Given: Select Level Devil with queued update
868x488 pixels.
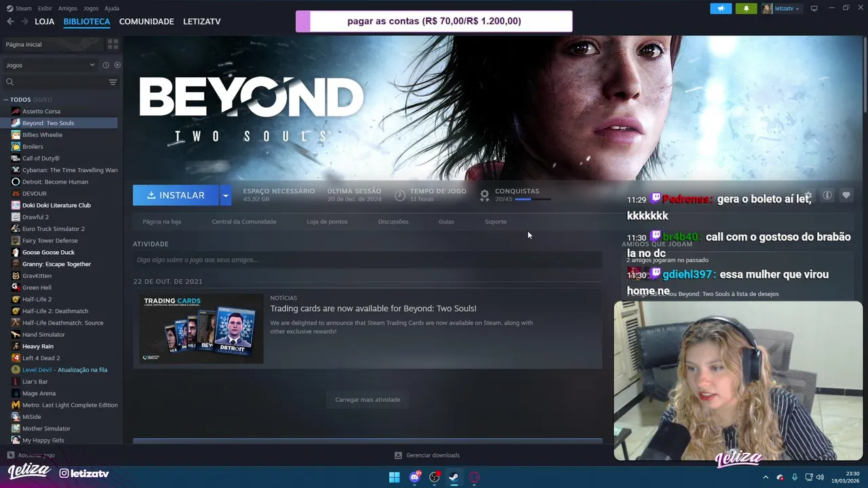Looking at the screenshot, I should click(64, 369).
